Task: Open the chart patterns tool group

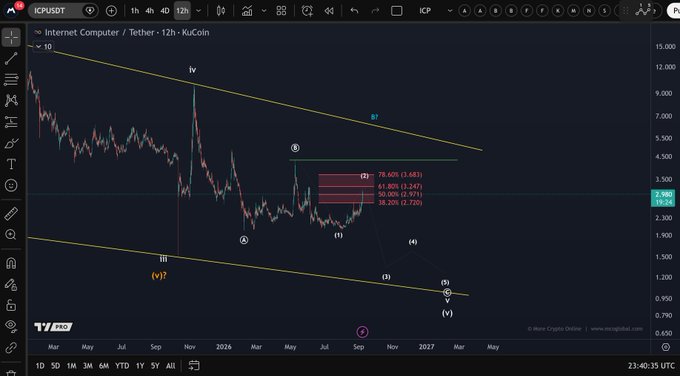Action: (x=11, y=101)
